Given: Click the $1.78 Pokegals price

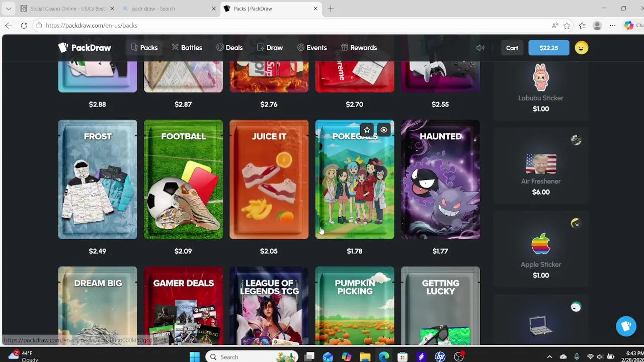Looking at the screenshot, I should pos(354,251).
